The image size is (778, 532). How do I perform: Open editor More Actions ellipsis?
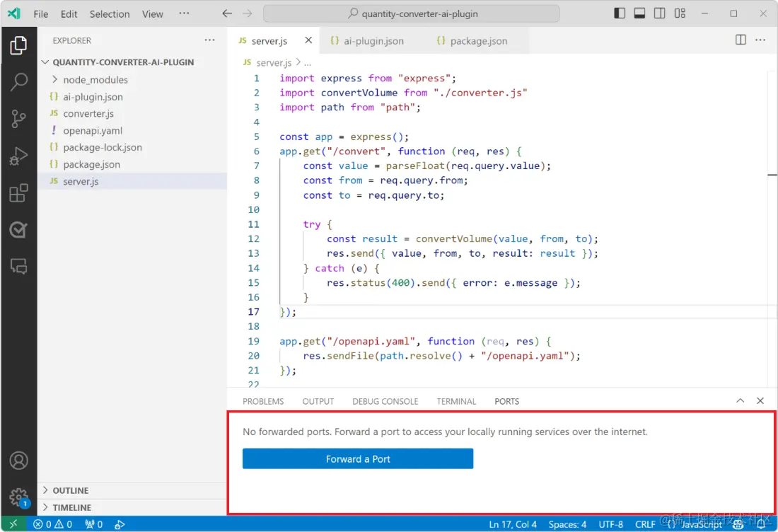click(760, 40)
